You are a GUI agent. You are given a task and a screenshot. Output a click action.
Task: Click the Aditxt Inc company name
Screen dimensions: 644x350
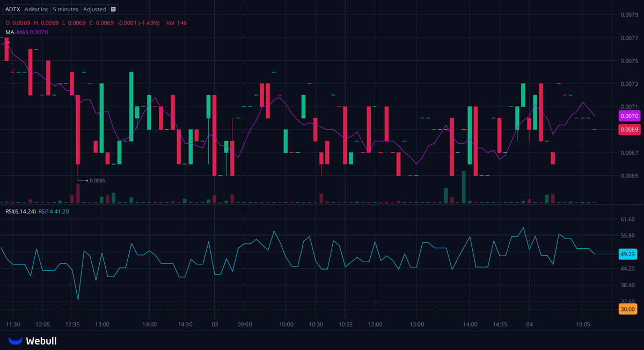point(36,9)
